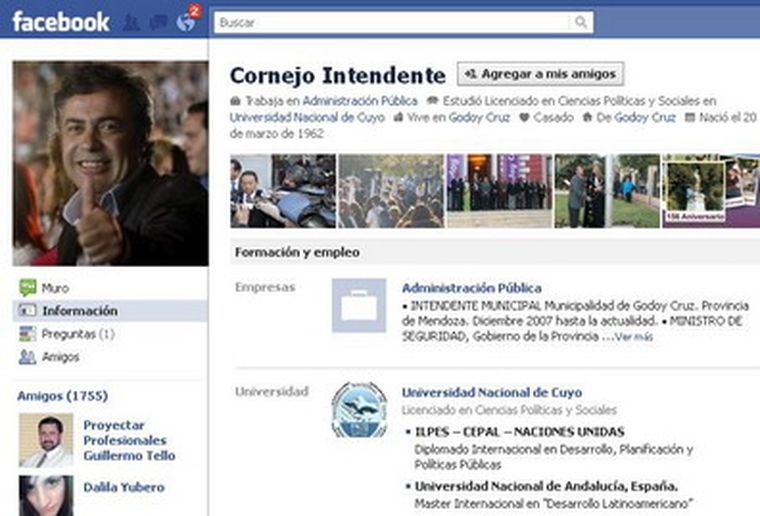Screen dimensions: 760x516
Task: Click the briefcase employer icon
Action: [359, 305]
